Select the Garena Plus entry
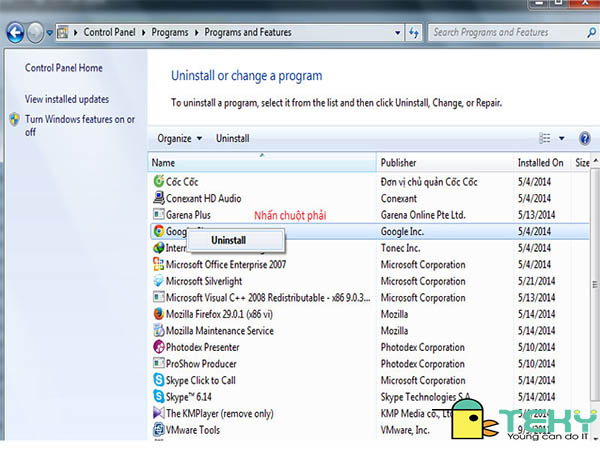600x450 pixels. [188, 215]
